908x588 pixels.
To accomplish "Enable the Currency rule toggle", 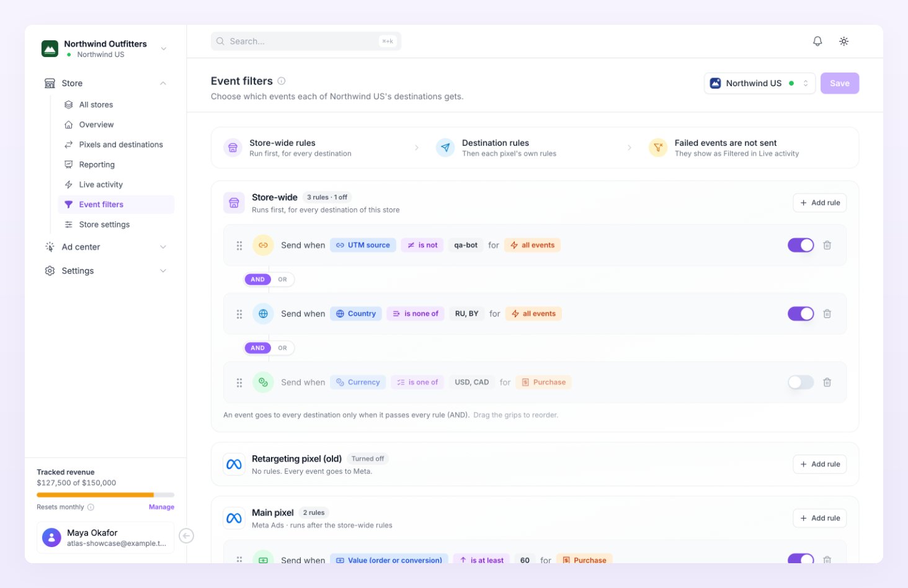I will click(x=801, y=382).
